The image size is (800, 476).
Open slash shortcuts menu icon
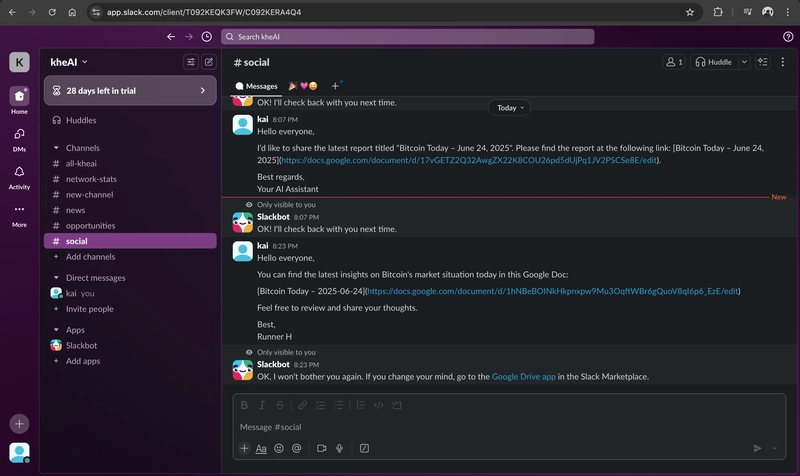pyautogui.click(x=364, y=448)
